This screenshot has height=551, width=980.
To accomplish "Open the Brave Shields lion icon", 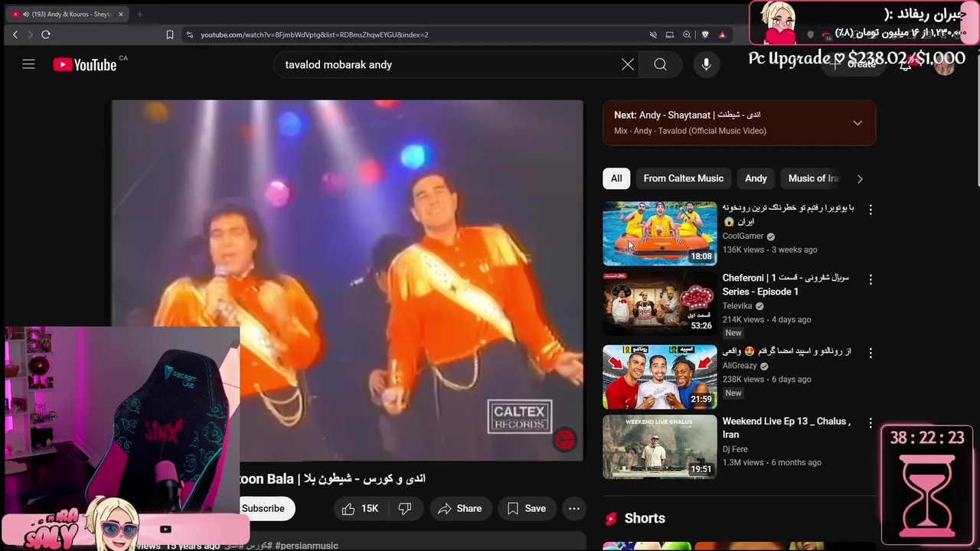I will (x=705, y=34).
